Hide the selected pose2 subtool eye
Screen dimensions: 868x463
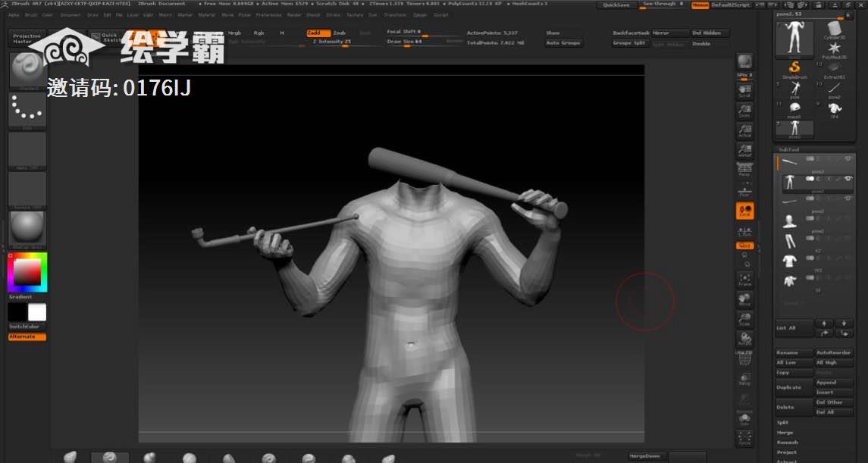coord(848,179)
